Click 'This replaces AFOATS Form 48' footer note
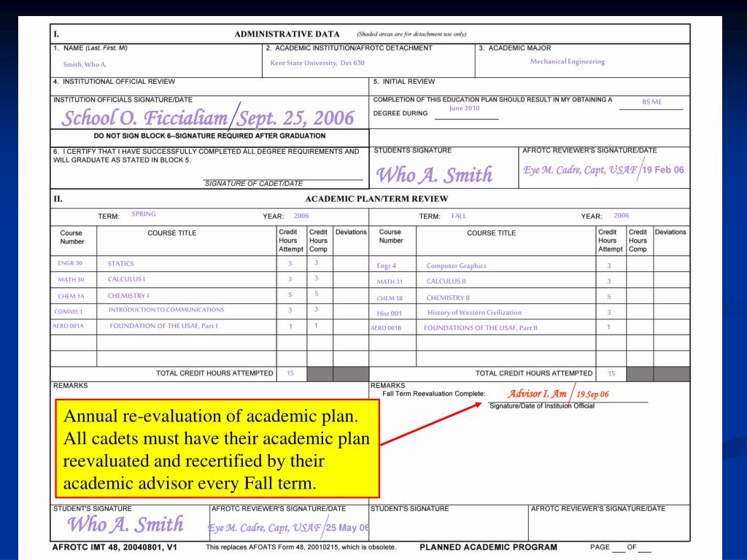This screenshot has height=560, width=747. point(301,547)
